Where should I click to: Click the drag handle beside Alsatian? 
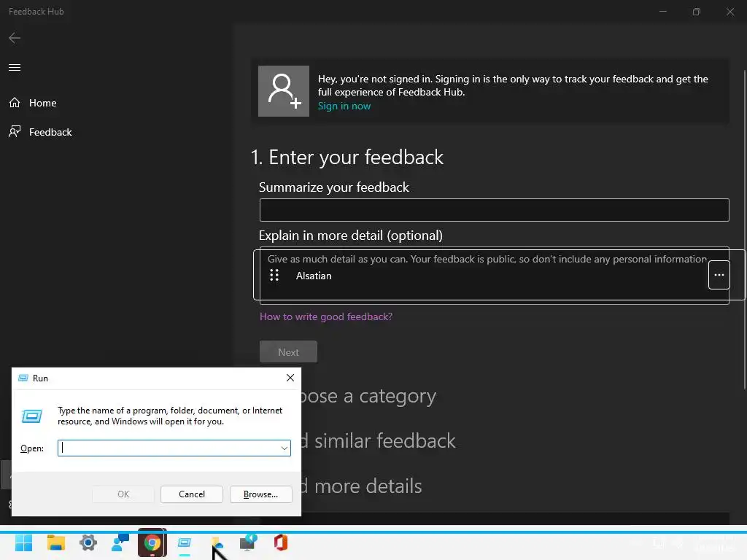(x=274, y=275)
